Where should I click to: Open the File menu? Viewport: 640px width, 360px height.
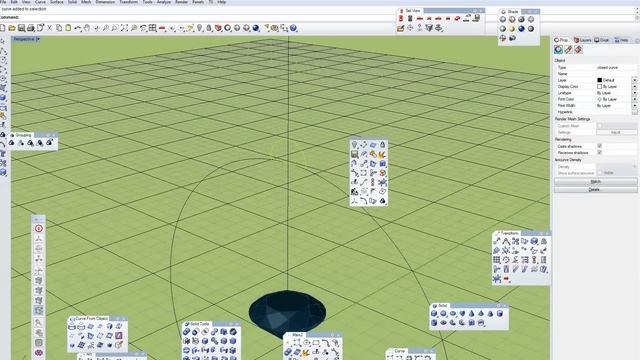point(3,2)
